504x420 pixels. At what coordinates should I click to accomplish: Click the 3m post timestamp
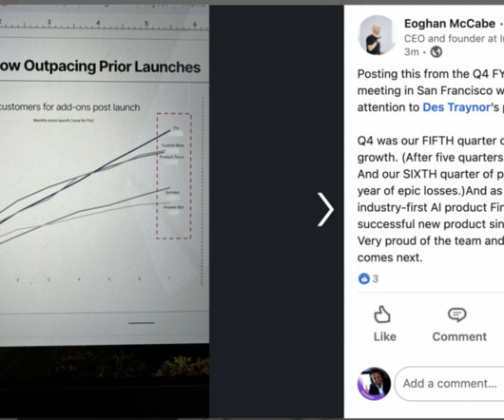point(412,52)
